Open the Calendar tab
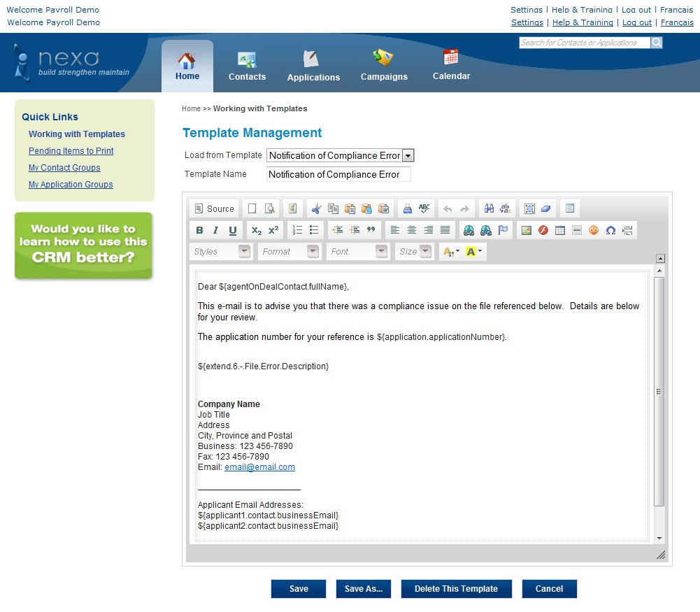The image size is (700, 612). (451, 65)
